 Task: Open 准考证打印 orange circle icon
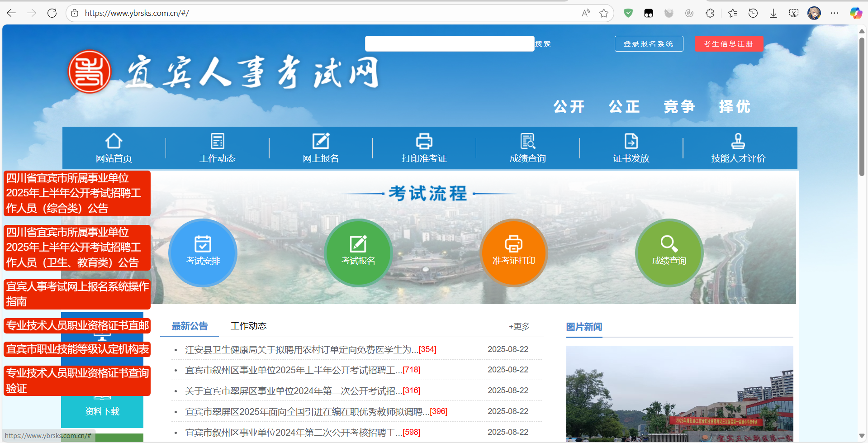(513, 252)
